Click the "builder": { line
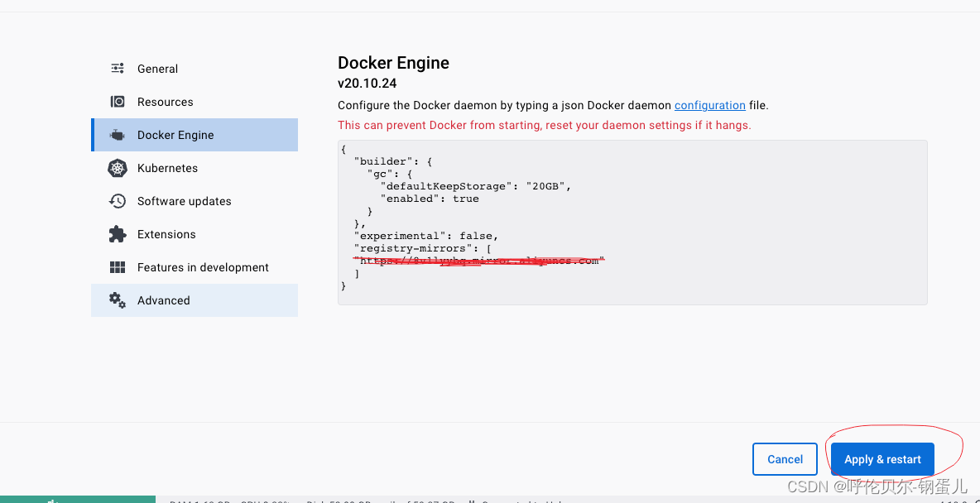 click(393, 161)
